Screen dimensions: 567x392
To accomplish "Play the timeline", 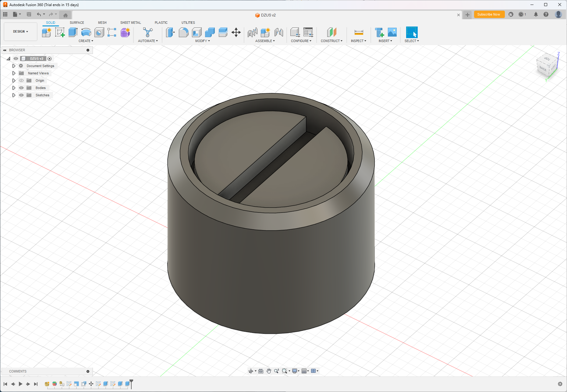I will pos(20,384).
